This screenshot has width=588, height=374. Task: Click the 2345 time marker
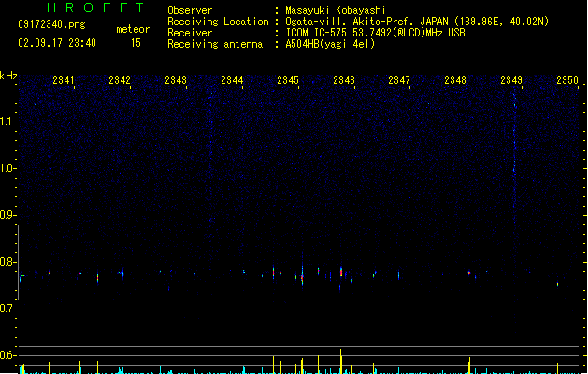tap(288, 80)
